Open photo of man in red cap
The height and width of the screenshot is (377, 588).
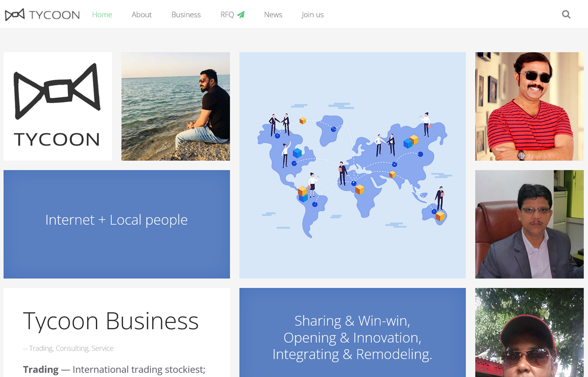[529, 333]
